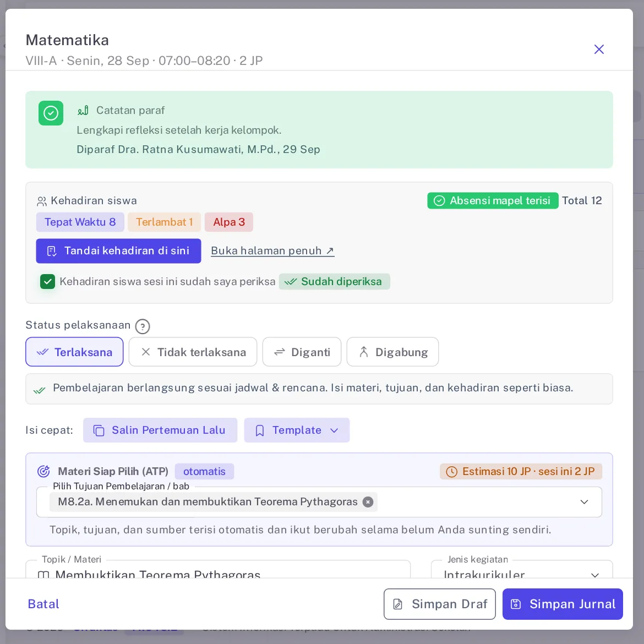Save with Simpan Jurnal button
Viewport: 644px width, 644px height.
tap(563, 604)
